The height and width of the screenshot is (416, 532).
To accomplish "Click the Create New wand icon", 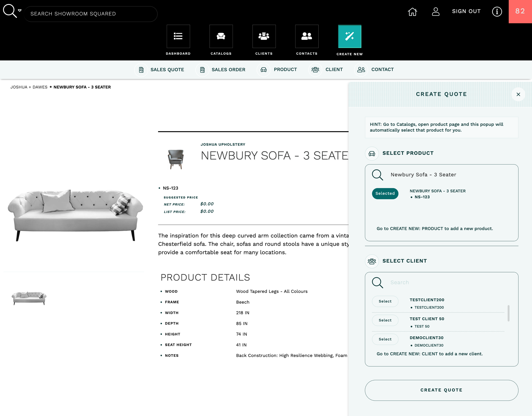I will [x=349, y=37].
